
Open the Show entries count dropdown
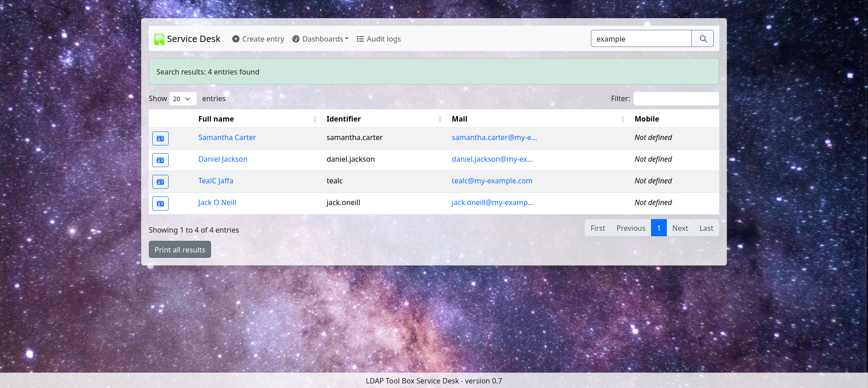pyautogui.click(x=183, y=99)
